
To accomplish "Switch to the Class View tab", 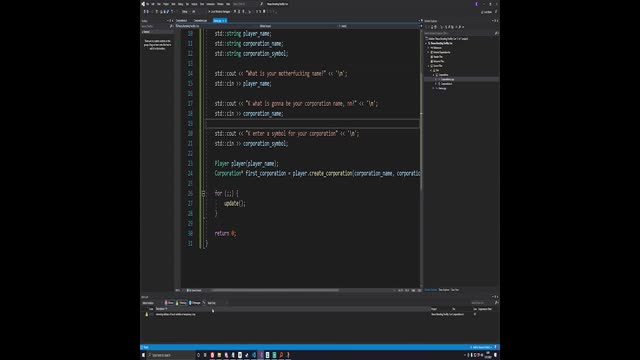I will (455, 290).
